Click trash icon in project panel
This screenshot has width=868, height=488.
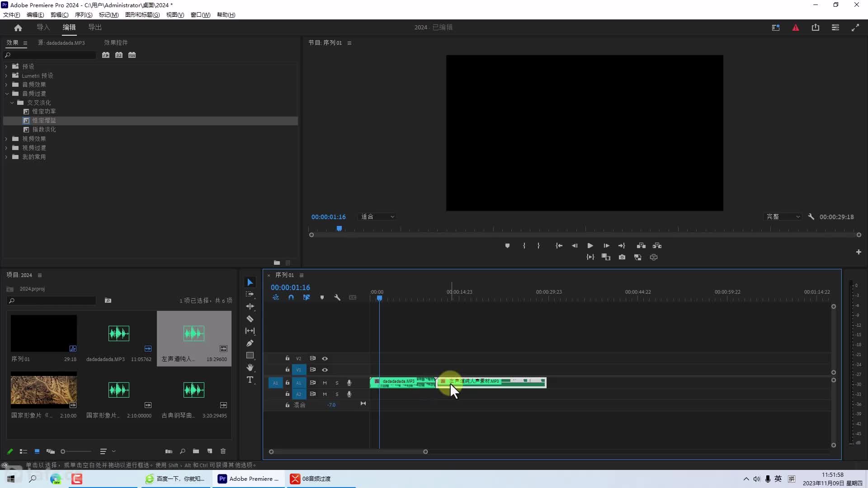(223, 451)
